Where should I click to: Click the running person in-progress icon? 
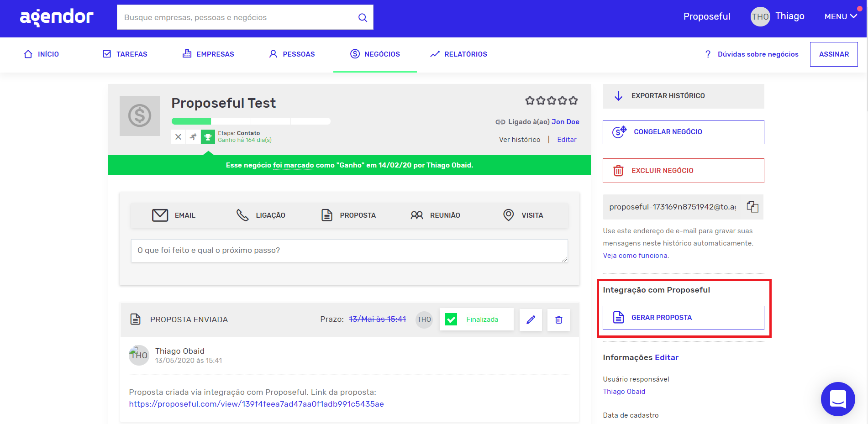coord(193,136)
